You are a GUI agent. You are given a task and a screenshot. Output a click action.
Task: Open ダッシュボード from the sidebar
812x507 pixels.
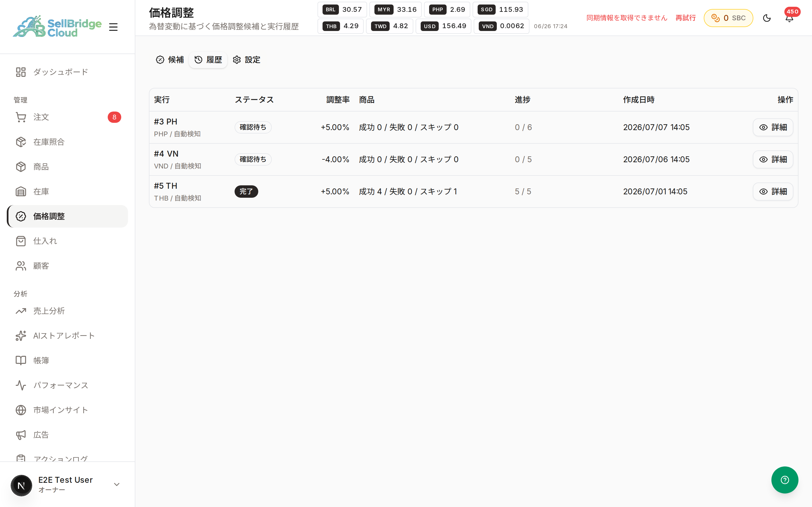[67, 72]
